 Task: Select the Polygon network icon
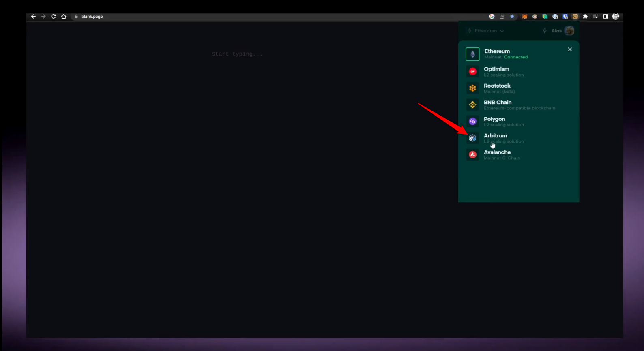(472, 122)
